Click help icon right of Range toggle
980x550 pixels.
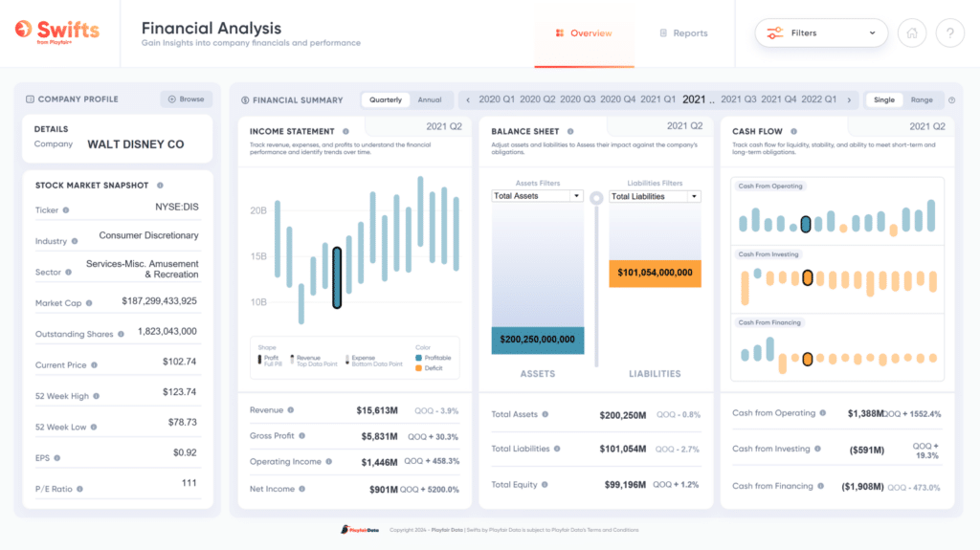(951, 100)
